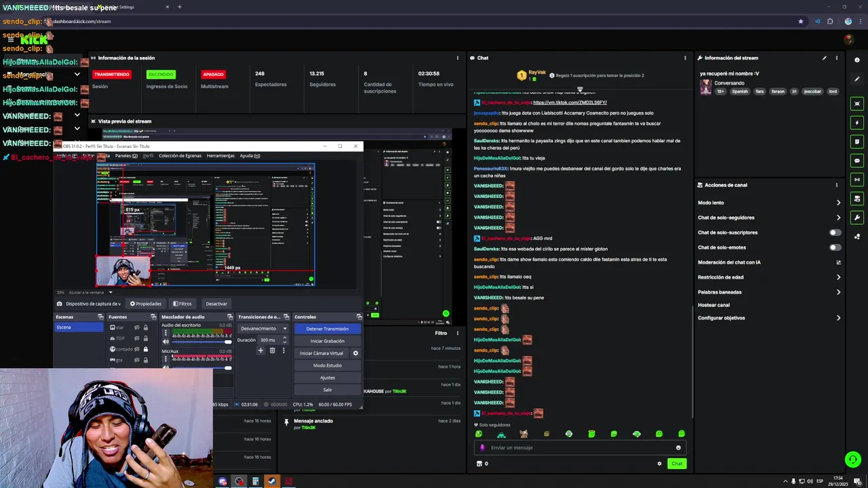Mute Audio del escritorio speaker icon
Viewport: 868px width, 488px height.
[x=165, y=342]
